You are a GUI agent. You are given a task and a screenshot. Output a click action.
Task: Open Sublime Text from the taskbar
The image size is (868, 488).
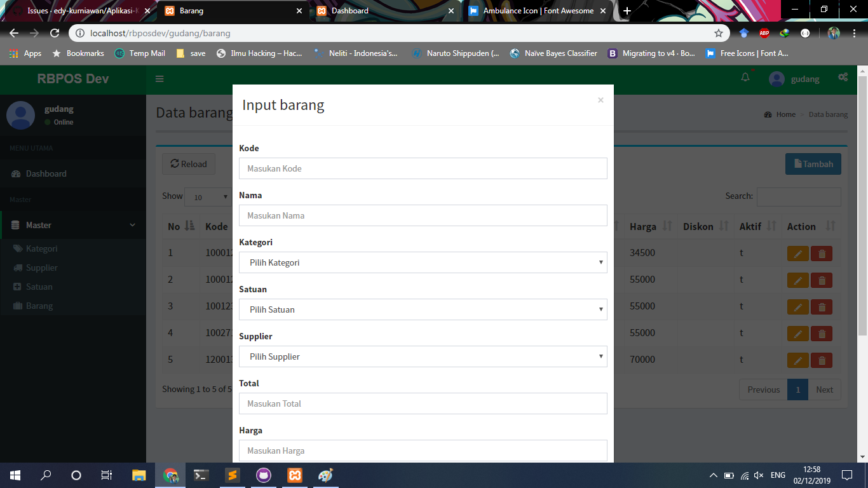tap(232, 475)
